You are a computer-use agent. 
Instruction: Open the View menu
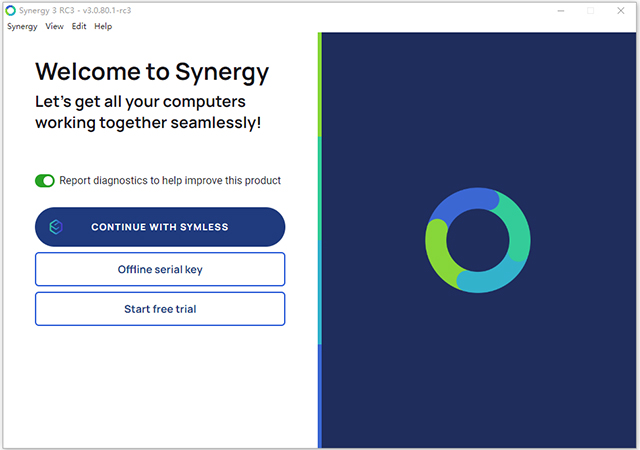54,27
